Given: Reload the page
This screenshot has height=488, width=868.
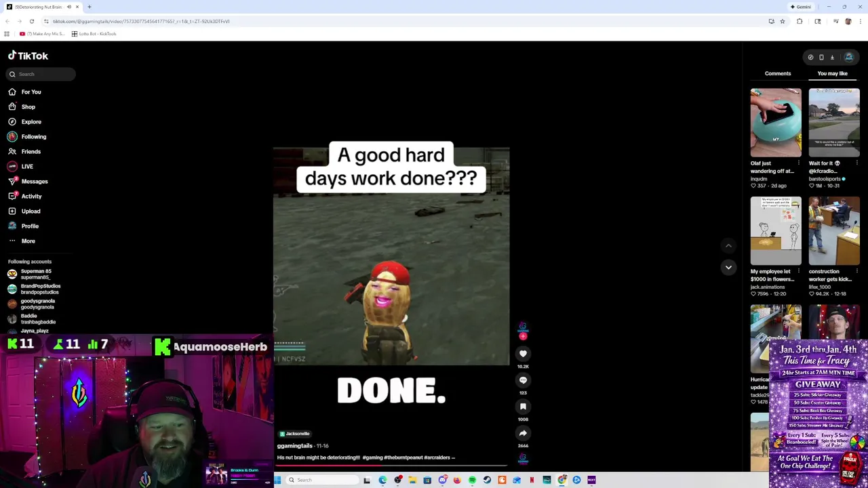Looking at the screenshot, I should pyautogui.click(x=32, y=21).
